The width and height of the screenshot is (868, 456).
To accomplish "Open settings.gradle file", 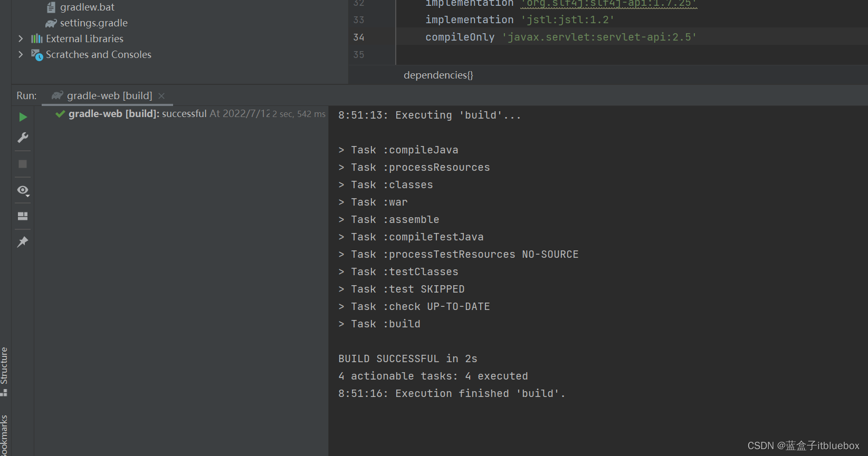I will coord(94,23).
